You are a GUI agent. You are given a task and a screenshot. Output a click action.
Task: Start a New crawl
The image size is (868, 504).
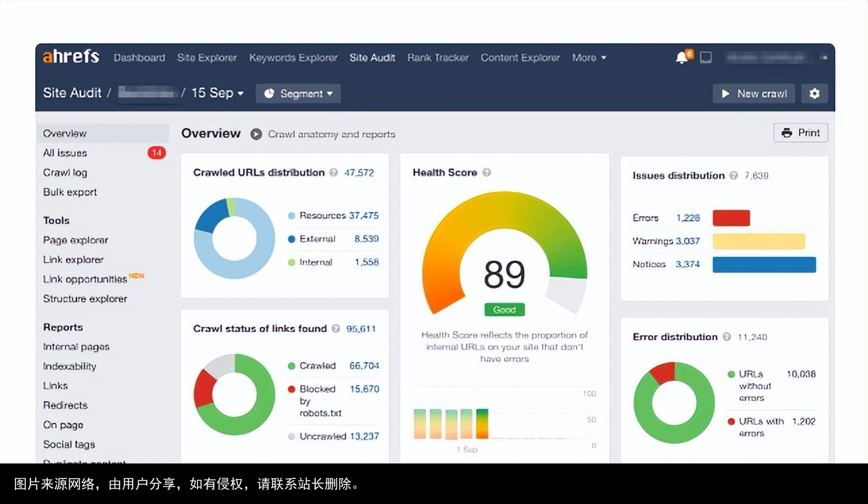point(754,93)
